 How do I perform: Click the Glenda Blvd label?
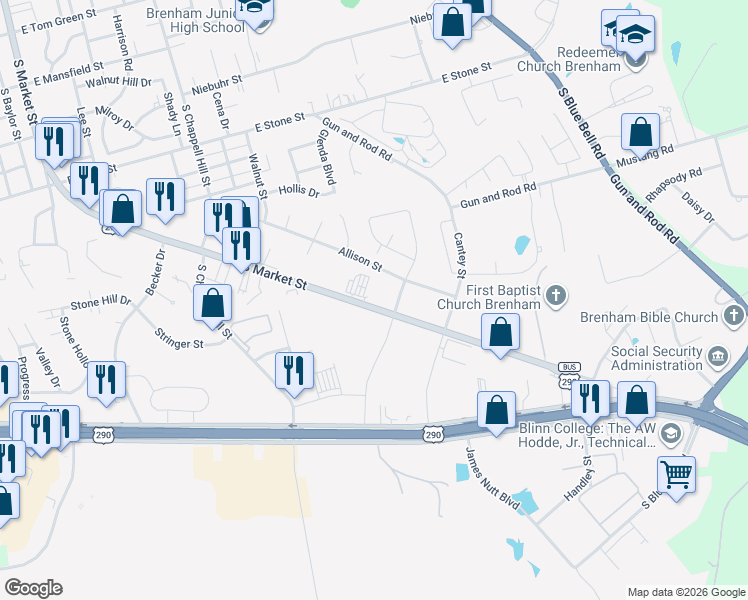point(327,157)
